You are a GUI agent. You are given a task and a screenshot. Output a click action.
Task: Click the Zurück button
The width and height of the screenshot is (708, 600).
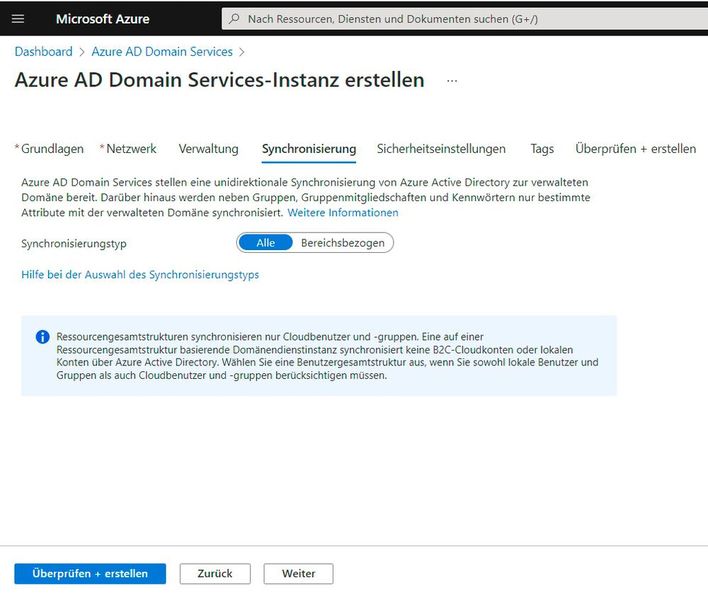(x=215, y=573)
